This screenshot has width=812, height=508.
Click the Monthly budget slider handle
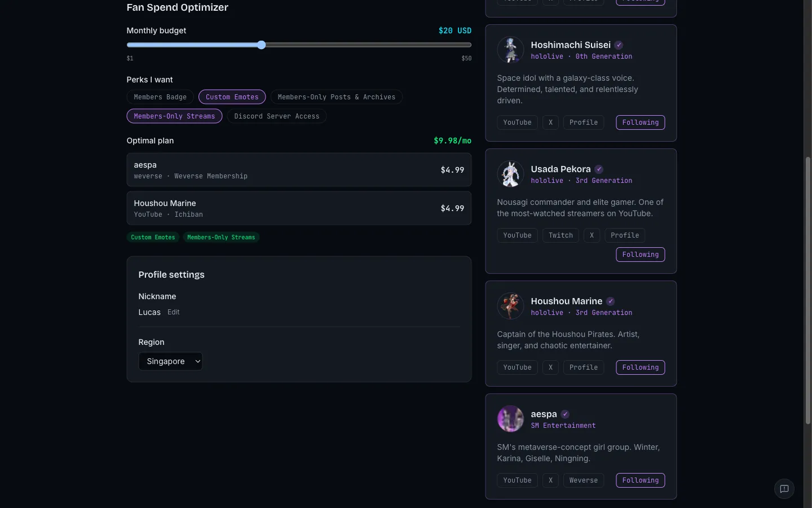(x=261, y=45)
